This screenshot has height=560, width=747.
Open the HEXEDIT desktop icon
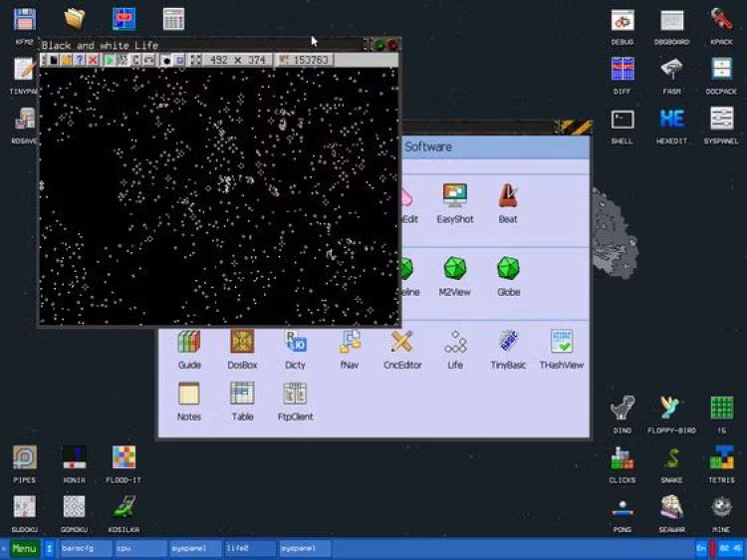(x=671, y=125)
